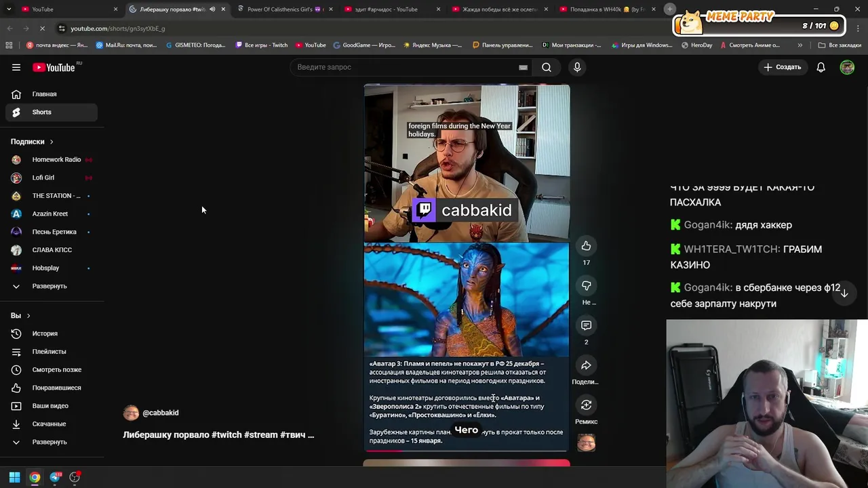Show more bookmarks chevron
The height and width of the screenshot is (488, 868).
point(800,45)
